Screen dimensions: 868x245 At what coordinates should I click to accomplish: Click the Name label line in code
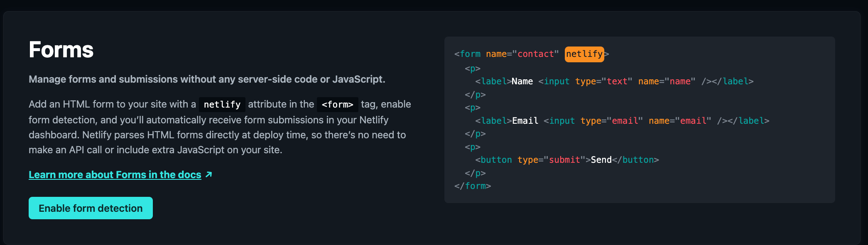point(614,81)
